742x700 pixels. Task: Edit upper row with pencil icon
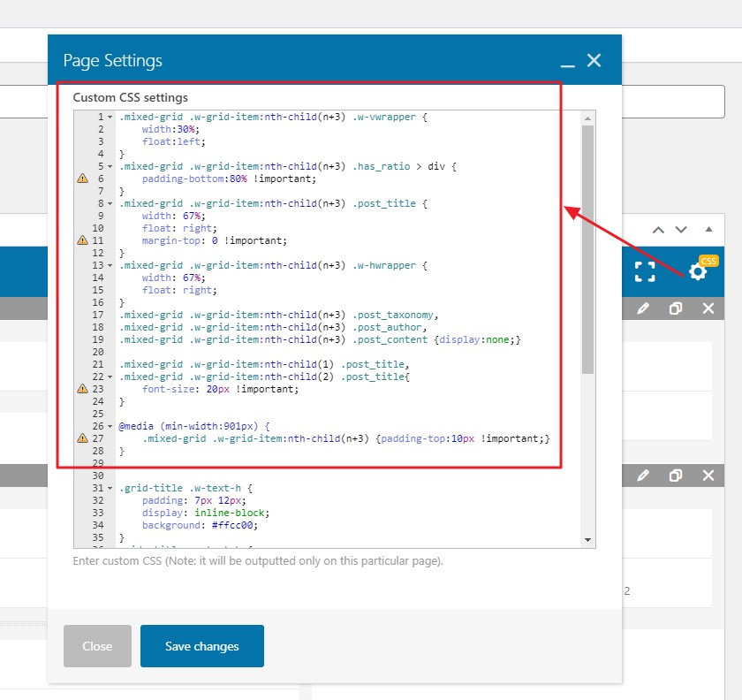click(643, 308)
